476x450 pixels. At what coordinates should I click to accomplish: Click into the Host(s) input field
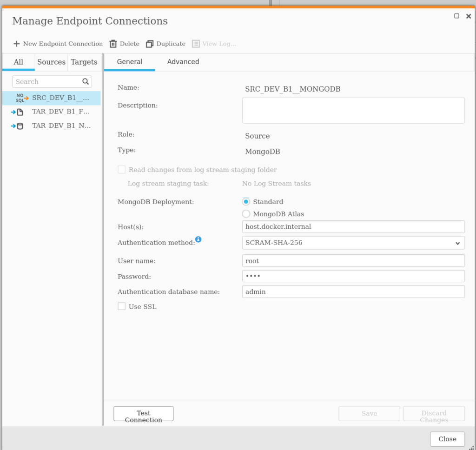[353, 227]
